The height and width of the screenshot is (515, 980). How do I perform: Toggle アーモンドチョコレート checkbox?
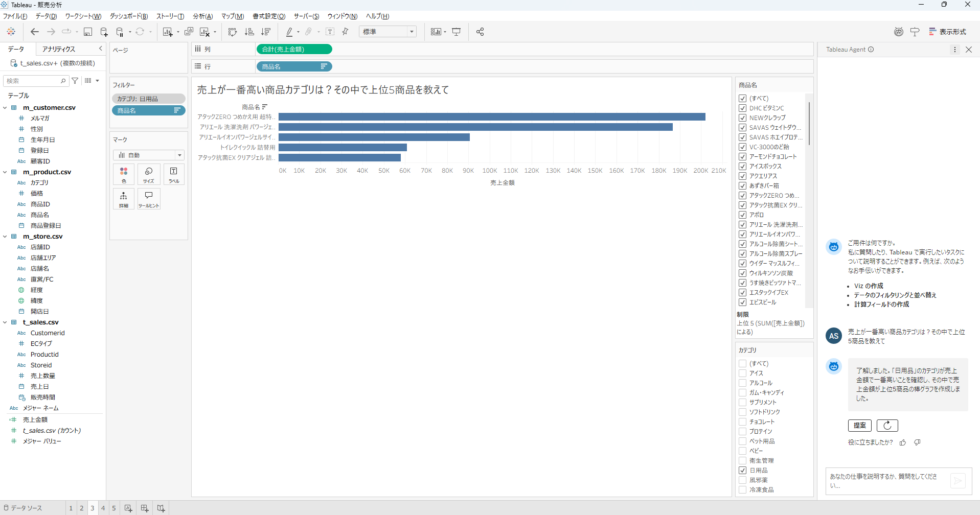click(x=743, y=157)
